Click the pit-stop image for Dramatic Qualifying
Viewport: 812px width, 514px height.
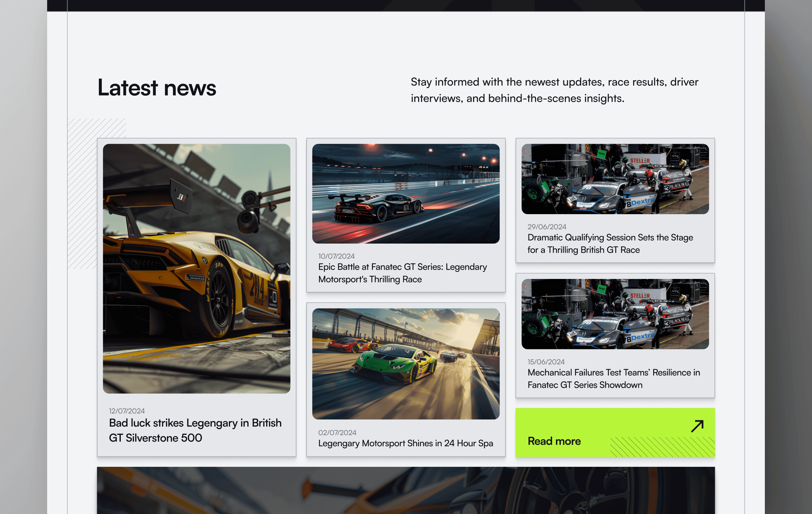[615, 179]
